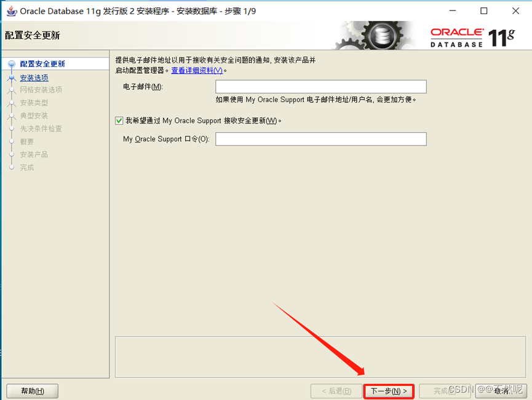Click the 帮助(H) button
Screen dimensions: 532x400
point(33,391)
